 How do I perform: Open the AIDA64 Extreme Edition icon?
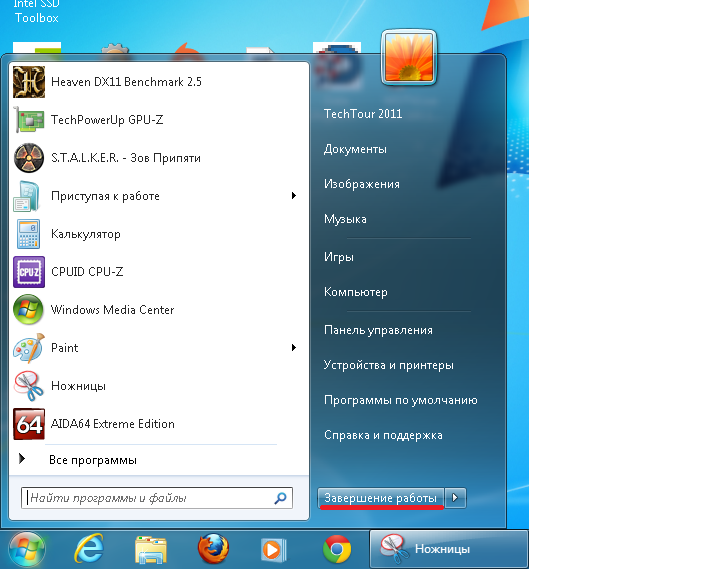(29, 424)
